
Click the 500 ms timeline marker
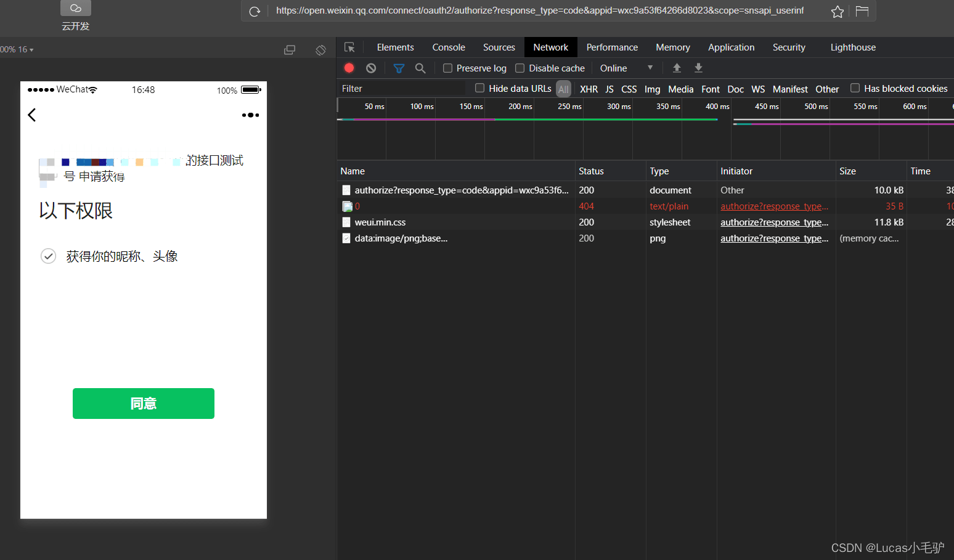coord(816,107)
